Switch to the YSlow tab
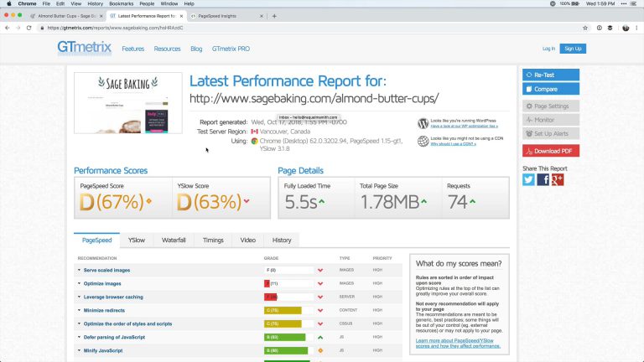 pos(137,240)
